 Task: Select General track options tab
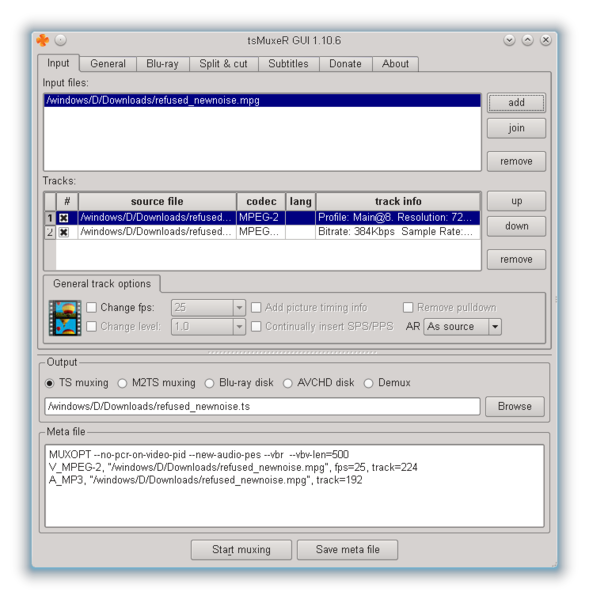102,284
